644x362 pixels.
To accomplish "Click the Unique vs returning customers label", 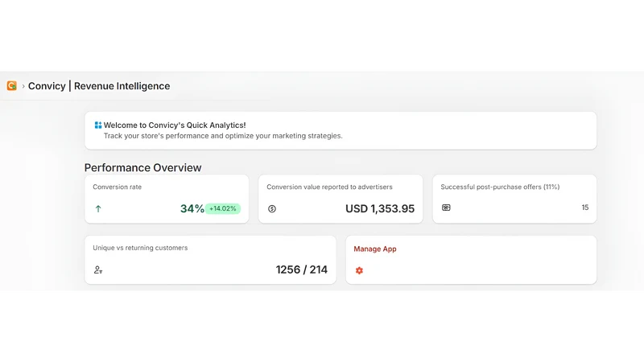I will click(x=140, y=248).
